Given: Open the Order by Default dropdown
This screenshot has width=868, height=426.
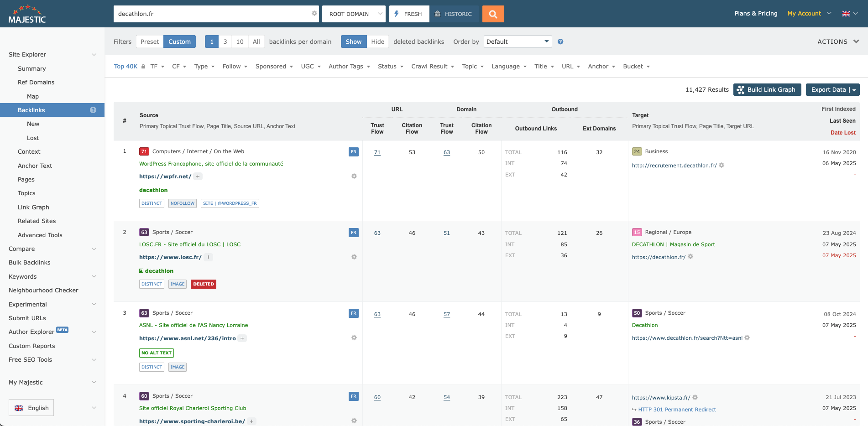Looking at the screenshot, I should pyautogui.click(x=518, y=42).
